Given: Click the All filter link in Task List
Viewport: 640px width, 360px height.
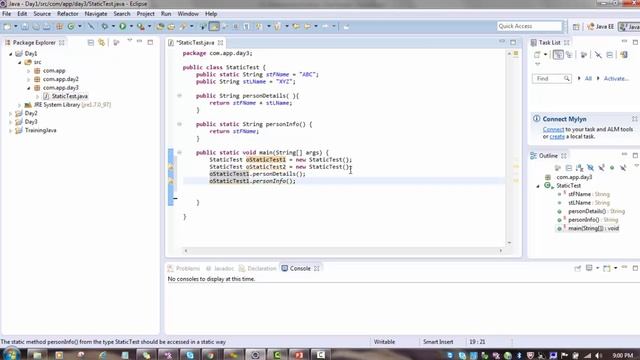Looking at the screenshot, I should (588, 78).
